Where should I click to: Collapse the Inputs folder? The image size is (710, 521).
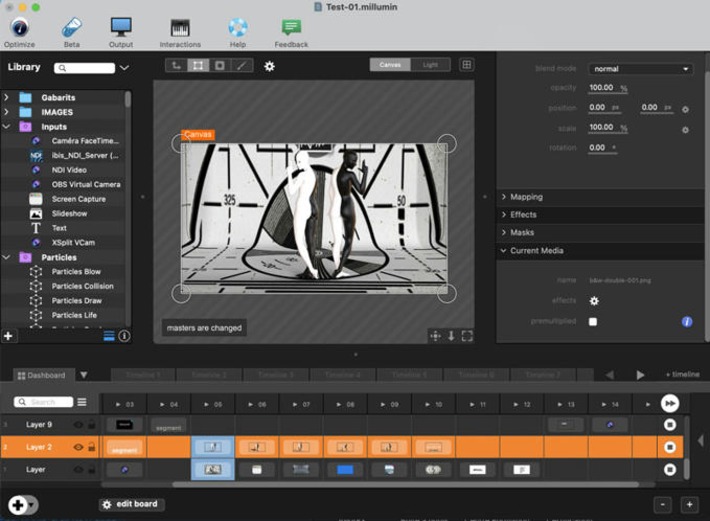pos(6,127)
